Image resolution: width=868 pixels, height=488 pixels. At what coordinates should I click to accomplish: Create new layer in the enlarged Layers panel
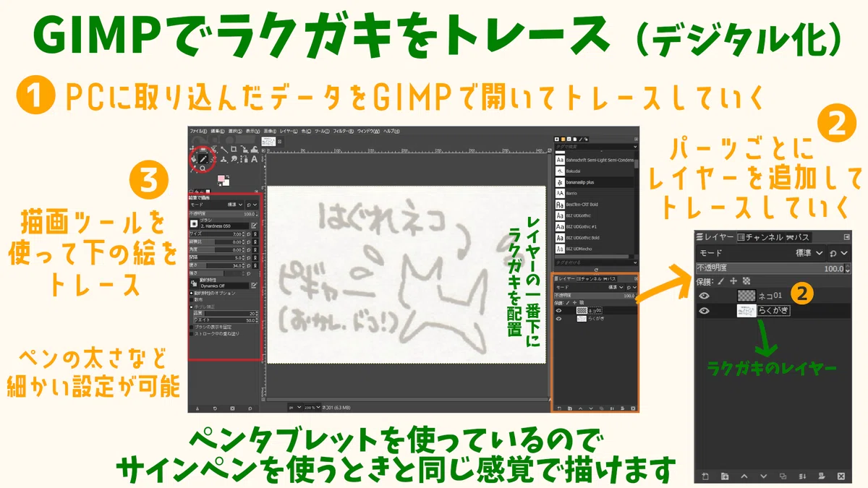pyautogui.click(x=705, y=476)
